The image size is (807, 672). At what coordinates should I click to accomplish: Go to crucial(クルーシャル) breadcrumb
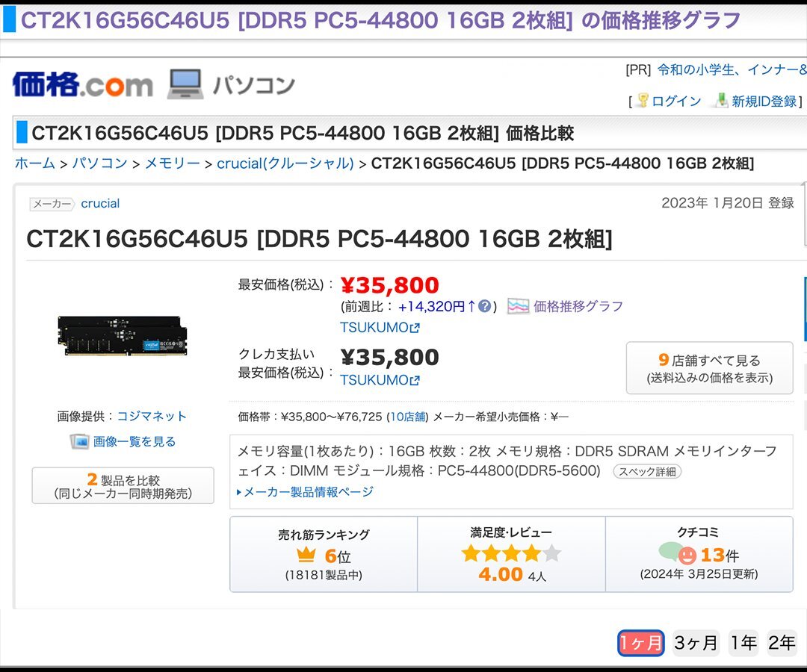point(285,164)
